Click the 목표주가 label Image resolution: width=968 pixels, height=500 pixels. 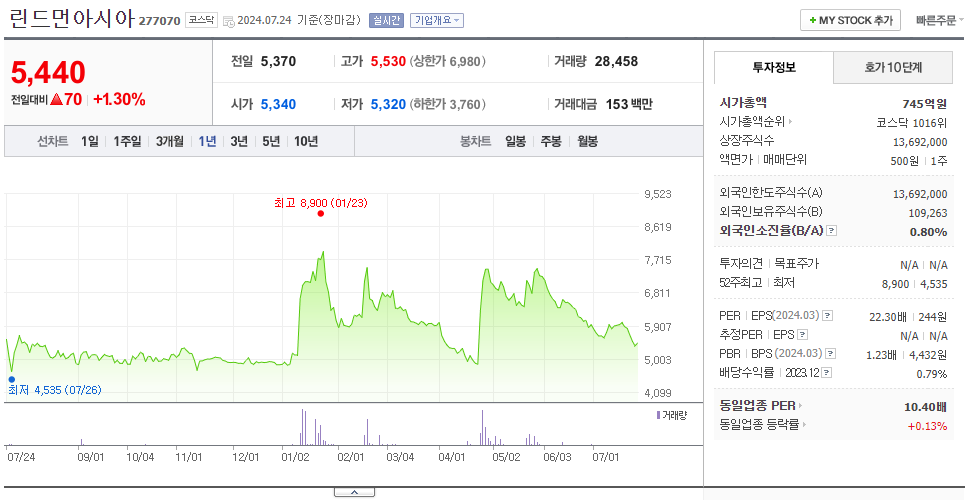tap(796, 264)
